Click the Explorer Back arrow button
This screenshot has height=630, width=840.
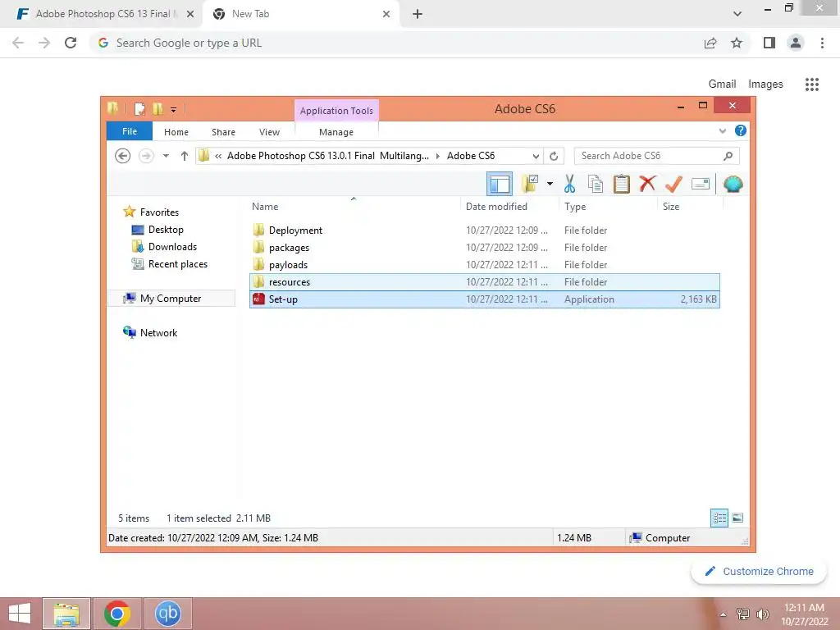[123, 156]
